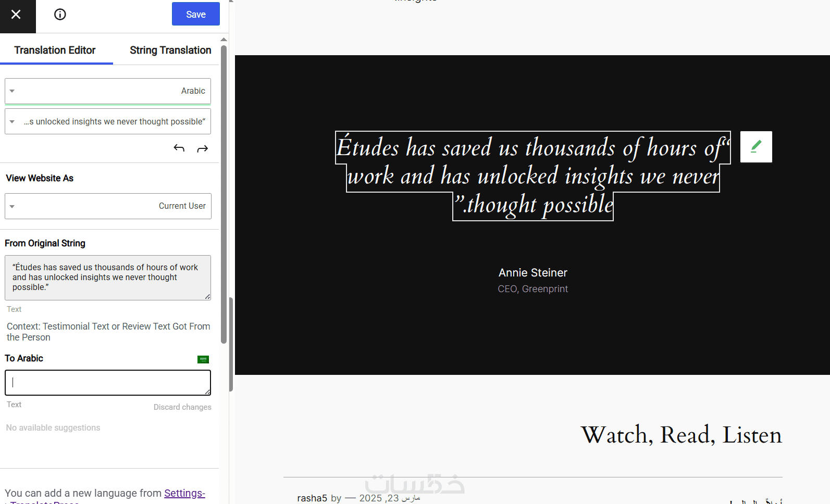Open the info icon in the editor header
Screen dimensions: 830x504
click(60, 15)
